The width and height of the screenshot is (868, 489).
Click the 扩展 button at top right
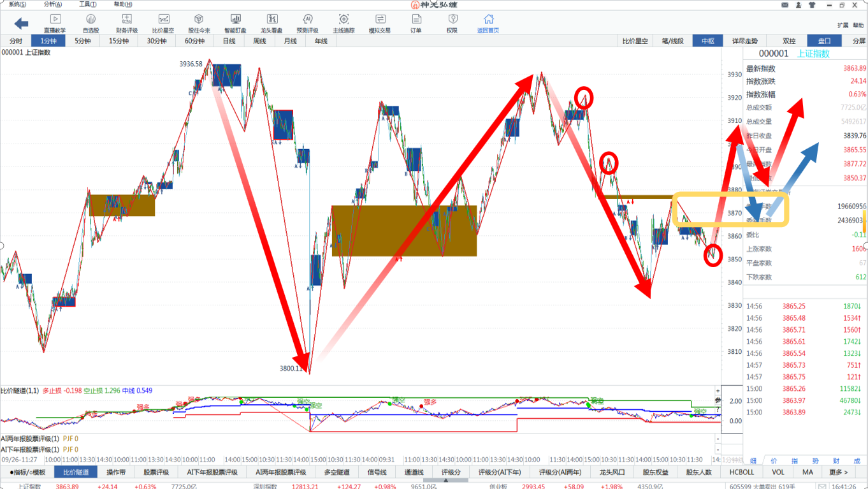[x=841, y=26]
